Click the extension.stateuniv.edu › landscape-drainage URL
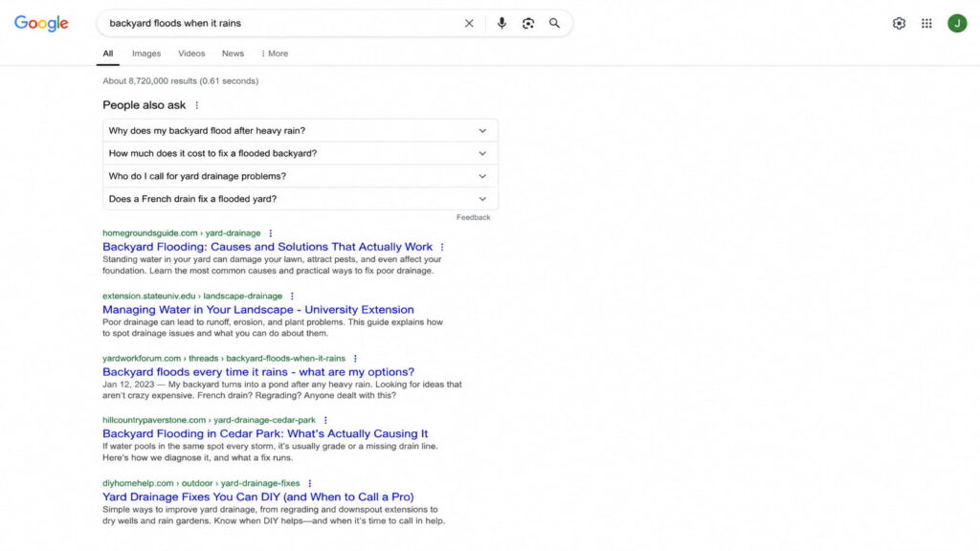 [x=192, y=297]
